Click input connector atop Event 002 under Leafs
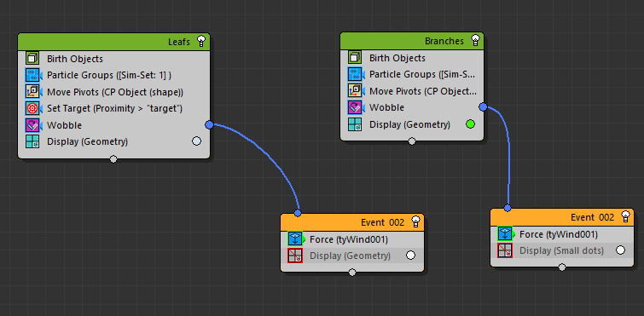This screenshot has width=644, height=316. coord(298,213)
